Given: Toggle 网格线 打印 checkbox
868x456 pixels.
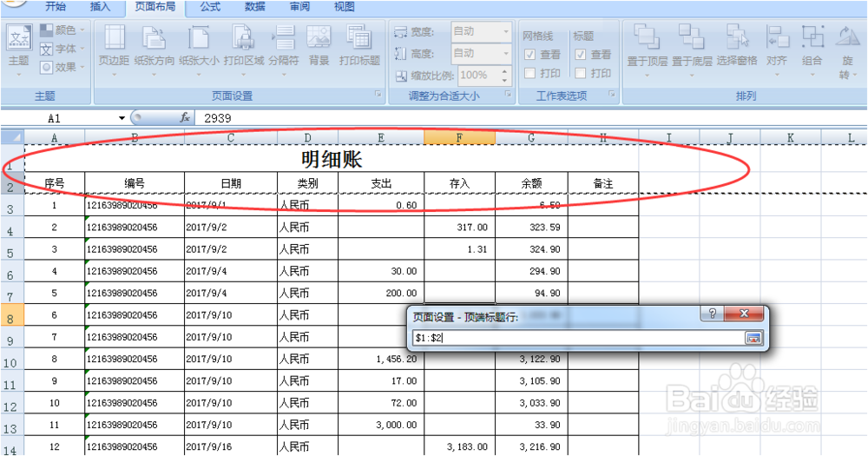Looking at the screenshot, I should click(529, 73).
